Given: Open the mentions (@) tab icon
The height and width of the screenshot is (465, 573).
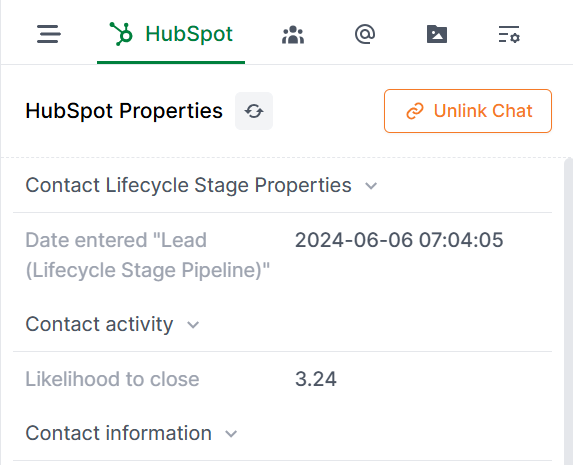Looking at the screenshot, I should (365, 34).
